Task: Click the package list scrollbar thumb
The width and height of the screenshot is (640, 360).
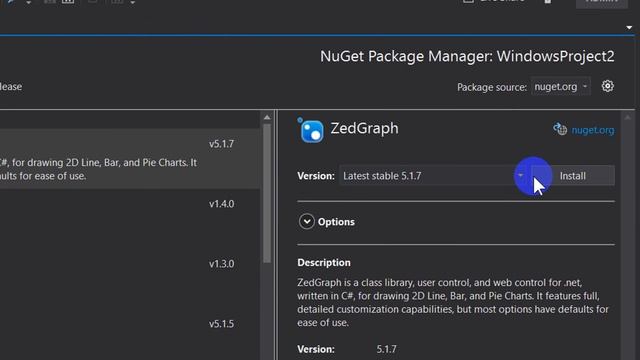Action: pyautogui.click(x=267, y=193)
